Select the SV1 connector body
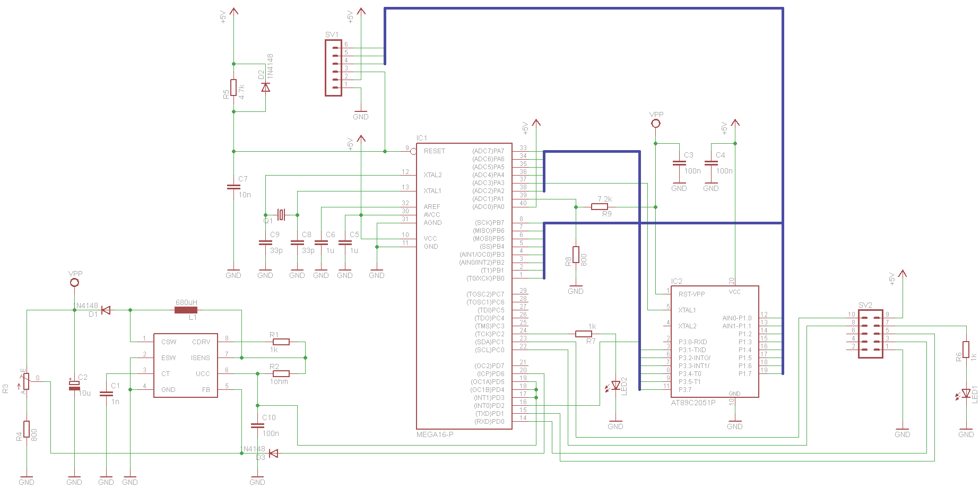Image resolution: width=980 pixels, height=488 pixels. [x=333, y=68]
